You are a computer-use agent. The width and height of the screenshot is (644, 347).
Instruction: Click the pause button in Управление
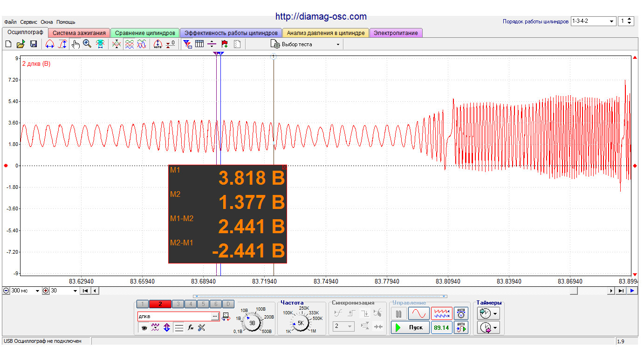pyautogui.click(x=398, y=313)
